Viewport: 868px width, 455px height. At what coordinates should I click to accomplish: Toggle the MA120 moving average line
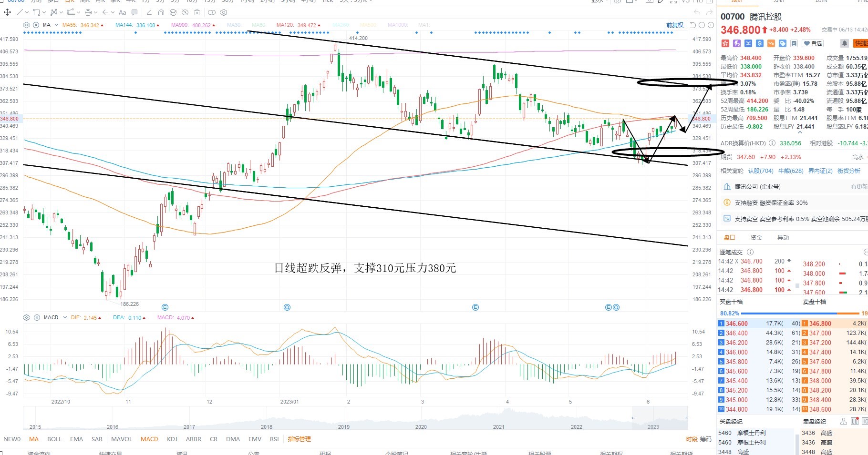pyautogui.click(x=299, y=25)
